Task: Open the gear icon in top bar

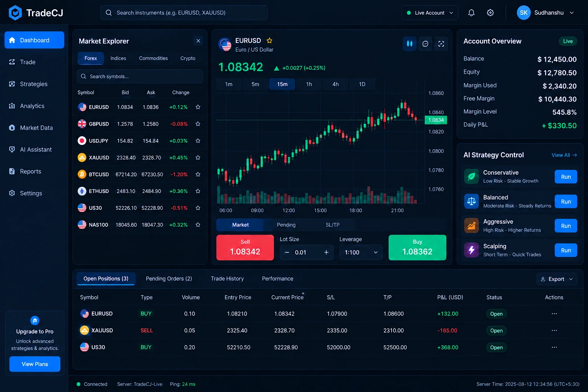Action: click(x=490, y=13)
